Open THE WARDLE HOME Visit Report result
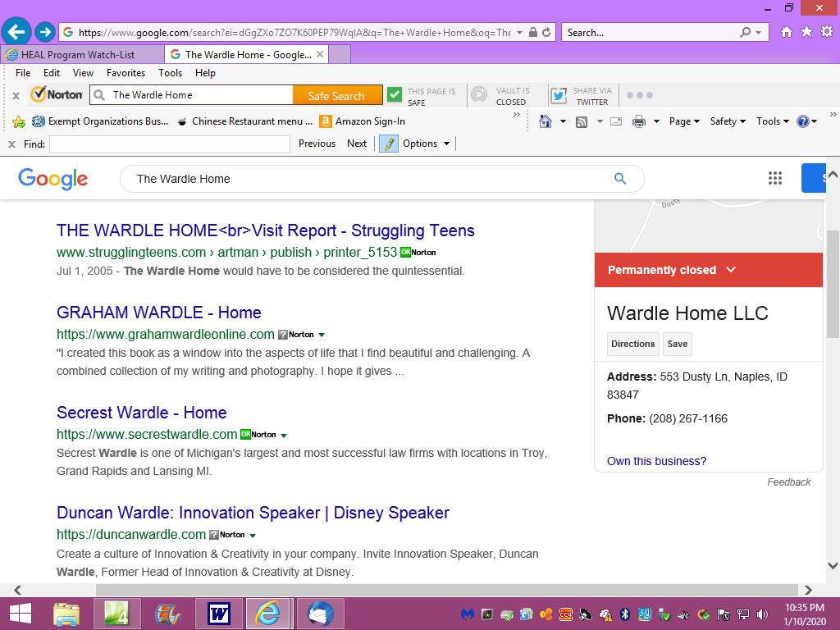This screenshot has height=630, width=840. click(x=265, y=231)
